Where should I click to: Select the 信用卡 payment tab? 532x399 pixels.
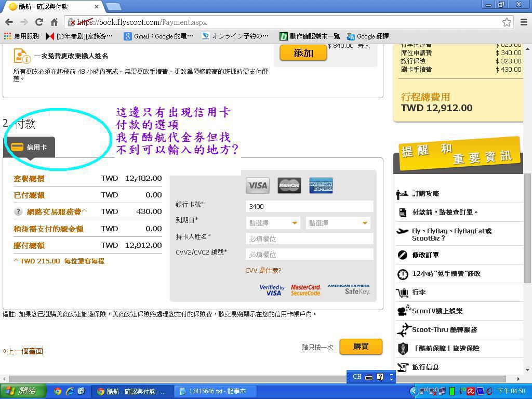(x=29, y=147)
